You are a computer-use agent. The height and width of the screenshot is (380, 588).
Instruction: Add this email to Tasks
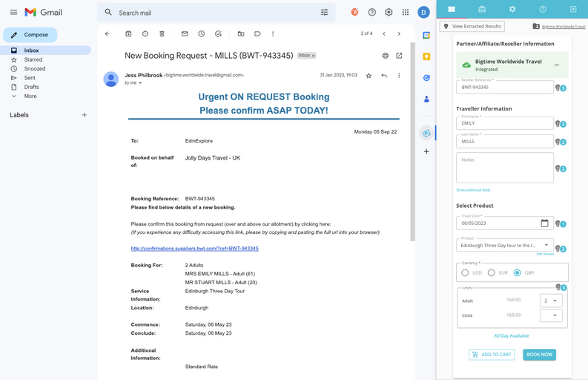[x=218, y=34]
